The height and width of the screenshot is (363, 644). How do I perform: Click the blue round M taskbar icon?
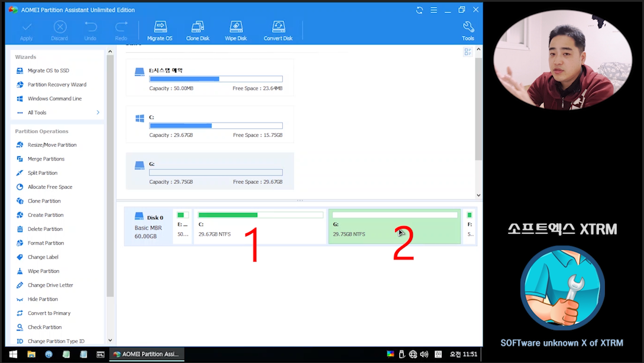[48, 354]
